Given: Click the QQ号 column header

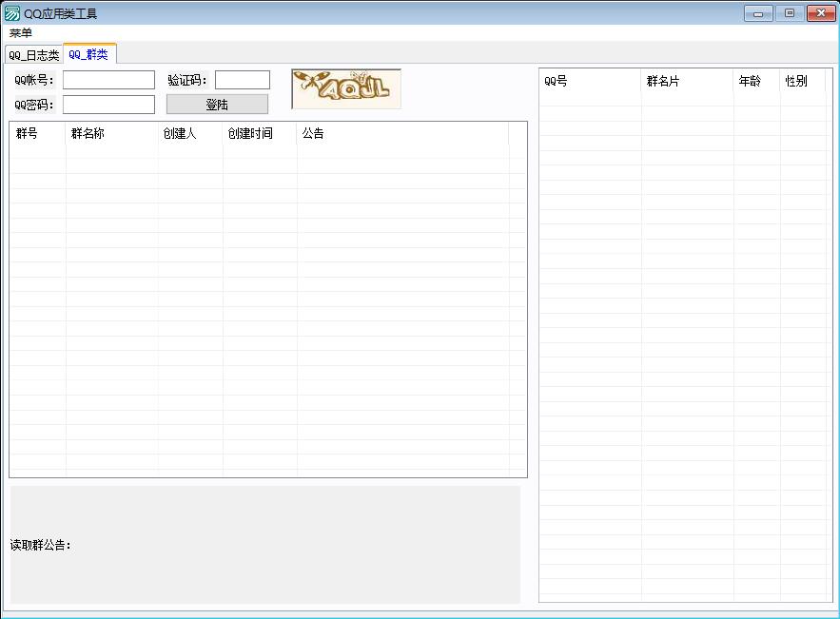Looking at the screenshot, I should pyautogui.click(x=590, y=81).
